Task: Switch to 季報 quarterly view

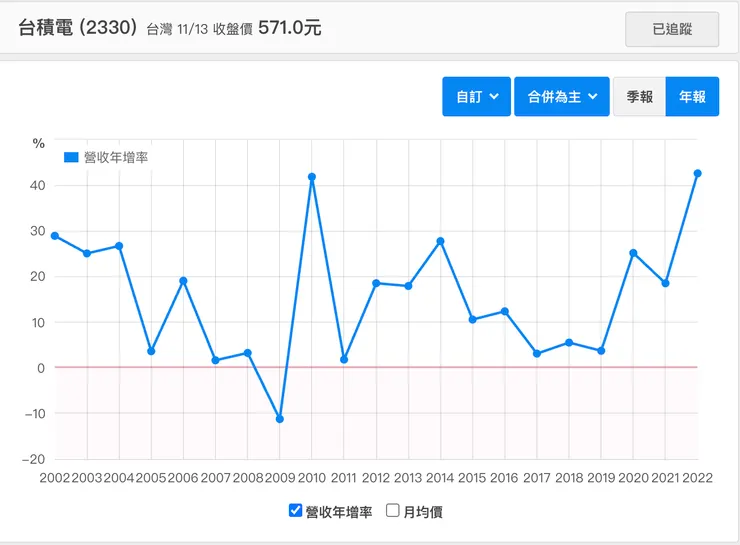Action: (x=639, y=96)
